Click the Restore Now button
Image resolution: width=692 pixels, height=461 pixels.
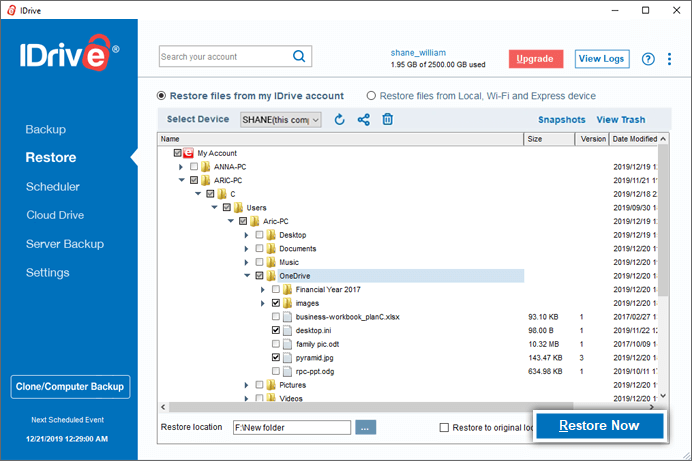599,426
